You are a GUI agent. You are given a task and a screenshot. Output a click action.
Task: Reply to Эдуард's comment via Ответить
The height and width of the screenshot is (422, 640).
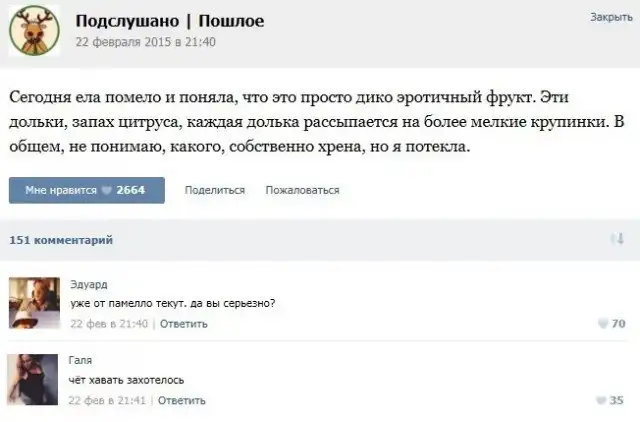pos(184,323)
